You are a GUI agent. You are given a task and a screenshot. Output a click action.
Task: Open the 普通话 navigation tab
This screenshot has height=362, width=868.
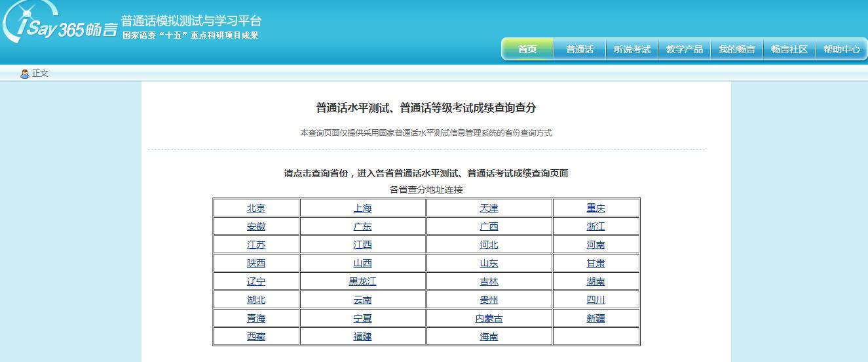pyautogui.click(x=580, y=49)
